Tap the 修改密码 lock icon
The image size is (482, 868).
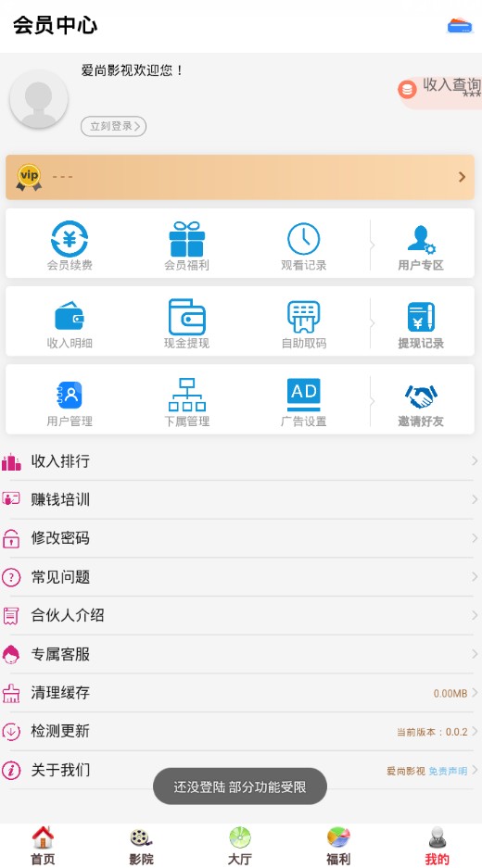pyautogui.click(x=11, y=538)
